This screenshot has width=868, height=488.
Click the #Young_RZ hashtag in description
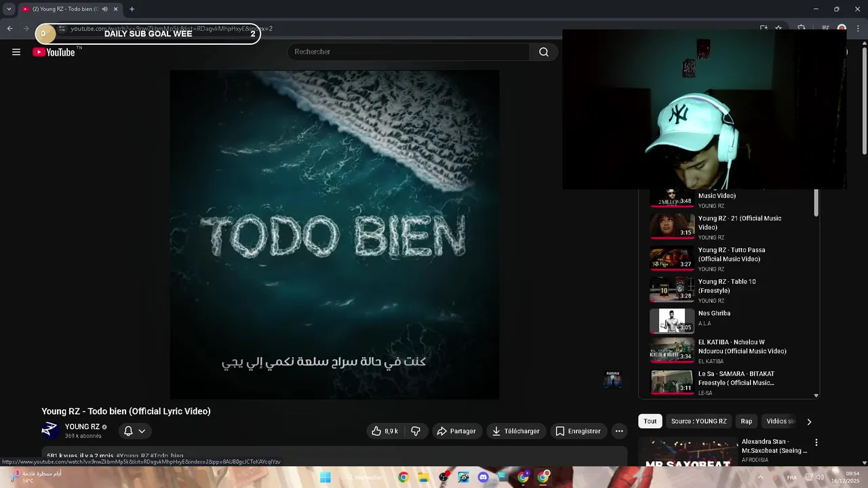coord(132,456)
